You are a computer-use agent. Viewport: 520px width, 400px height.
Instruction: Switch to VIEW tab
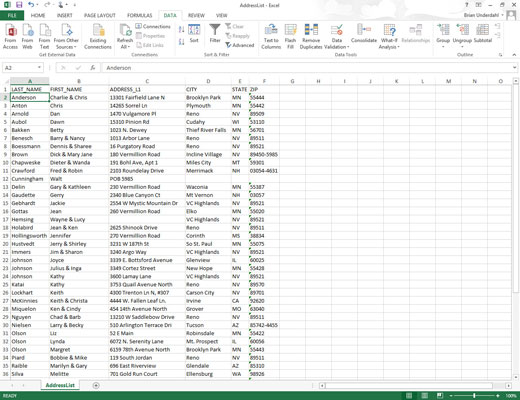click(x=221, y=15)
